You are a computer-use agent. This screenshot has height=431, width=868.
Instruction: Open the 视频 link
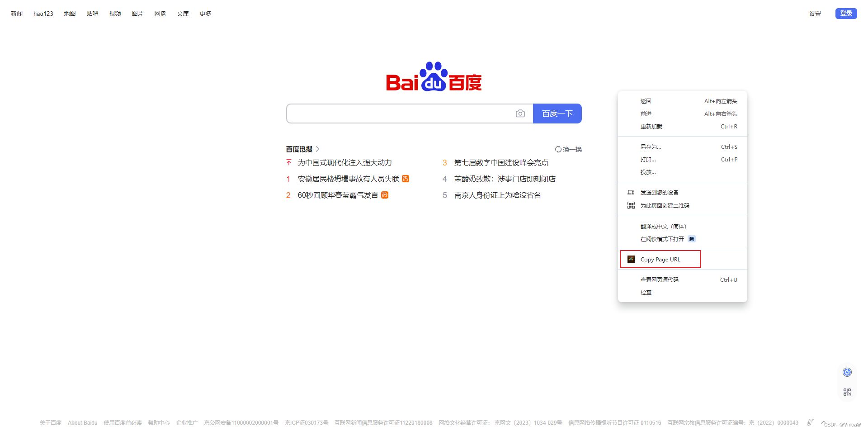point(115,14)
